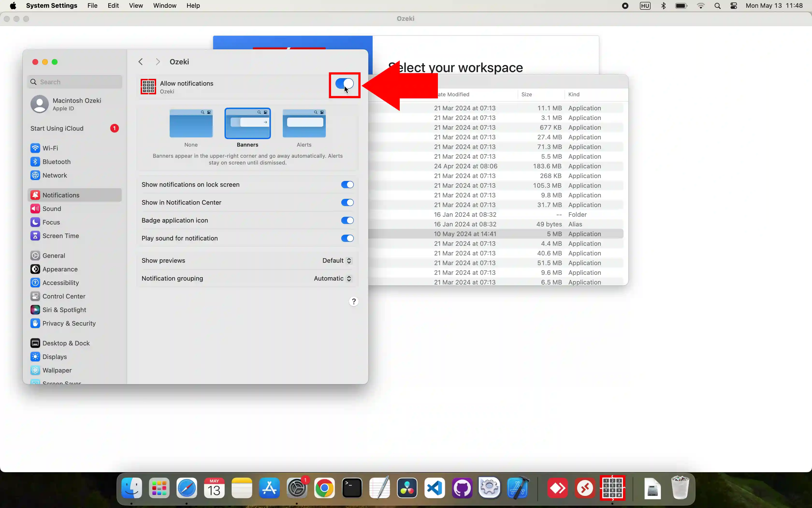The image size is (812, 508).
Task: Click the HU input source icon
Action: point(645,6)
